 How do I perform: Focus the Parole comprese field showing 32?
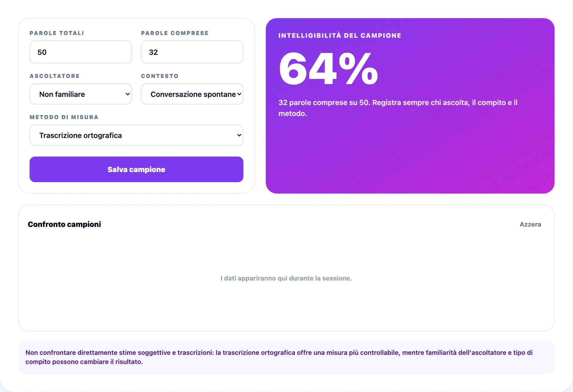pyautogui.click(x=192, y=52)
